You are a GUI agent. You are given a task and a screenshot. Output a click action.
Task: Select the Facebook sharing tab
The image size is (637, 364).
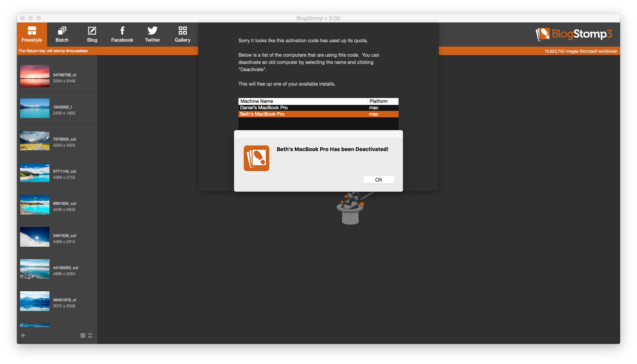pos(122,35)
